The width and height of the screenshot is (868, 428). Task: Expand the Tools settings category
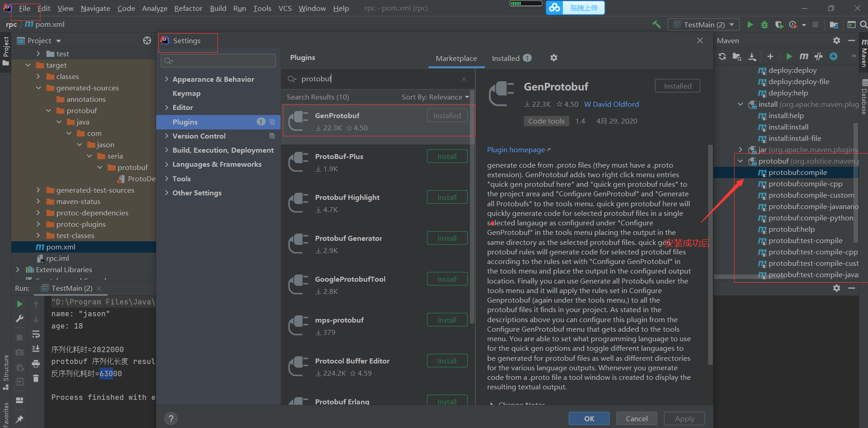167,179
